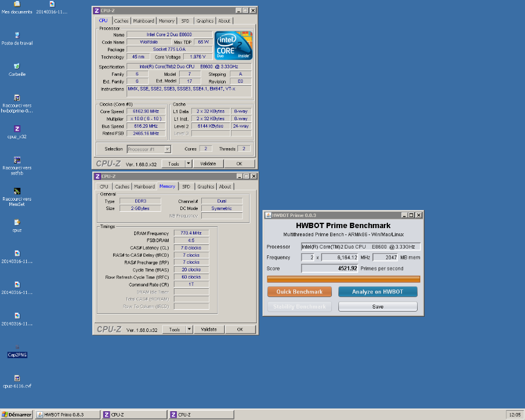Select cpuz-6116.cvf file icon
The image size is (525, 420).
17,382
